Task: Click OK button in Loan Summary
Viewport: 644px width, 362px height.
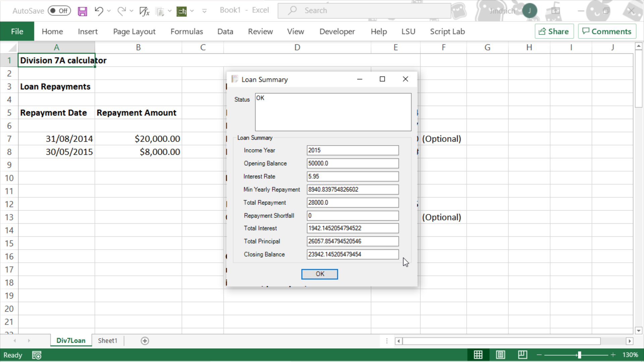Action: coord(320,274)
